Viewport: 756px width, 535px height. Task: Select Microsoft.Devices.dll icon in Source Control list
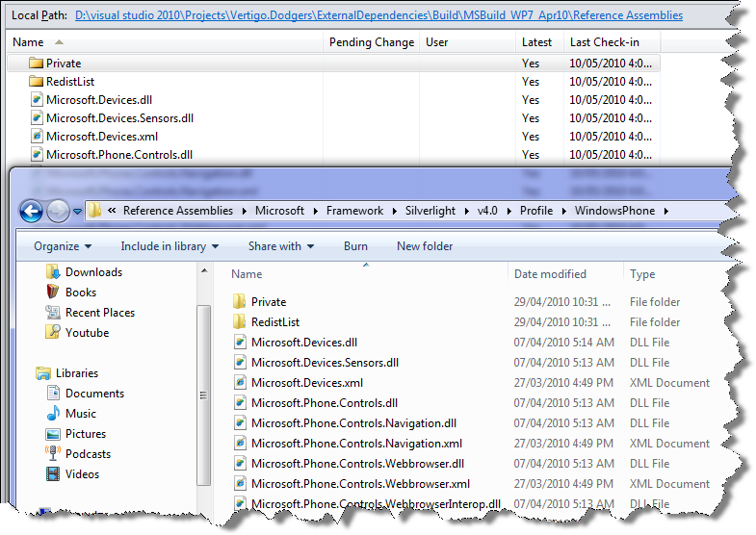click(x=37, y=100)
